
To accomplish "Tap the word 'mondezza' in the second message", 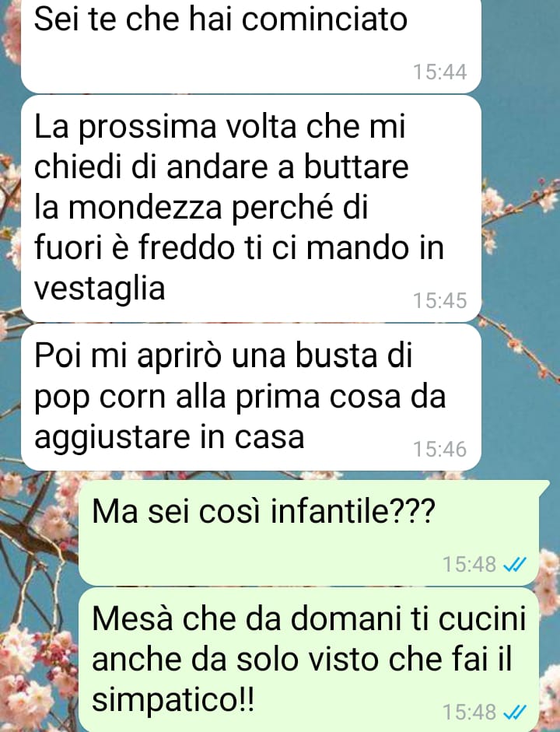I will click(145, 207).
